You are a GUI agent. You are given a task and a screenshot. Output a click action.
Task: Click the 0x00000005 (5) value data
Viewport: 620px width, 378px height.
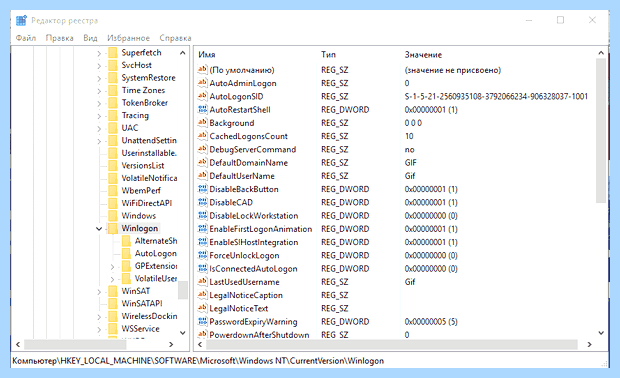click(x=431, y=321)
